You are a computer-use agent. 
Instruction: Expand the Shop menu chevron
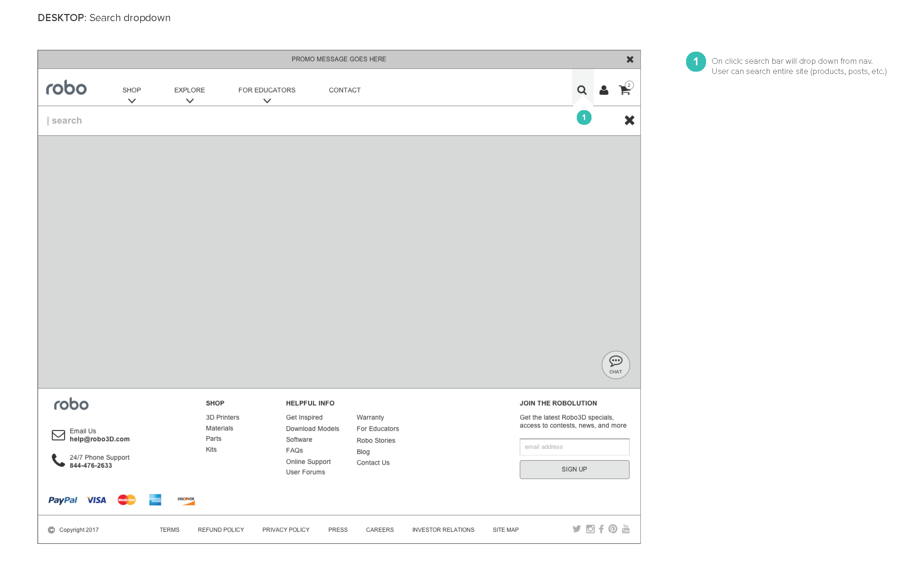point(132,101)
